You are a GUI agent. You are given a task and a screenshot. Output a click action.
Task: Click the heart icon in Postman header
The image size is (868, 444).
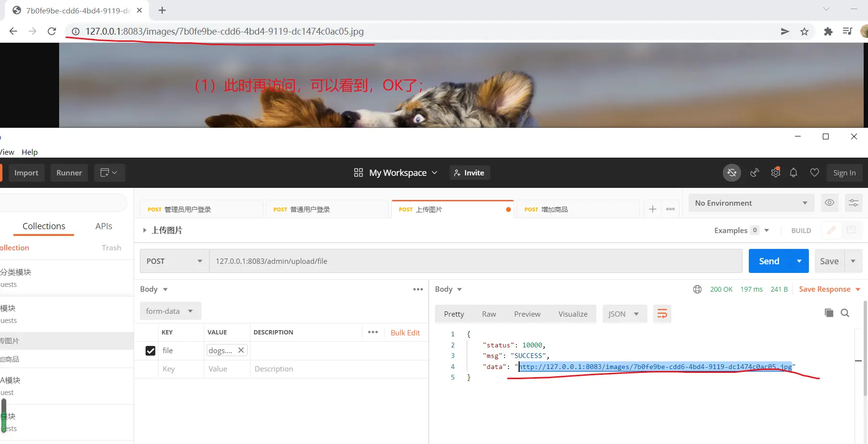pyautogui.click(x=815, y=173)
